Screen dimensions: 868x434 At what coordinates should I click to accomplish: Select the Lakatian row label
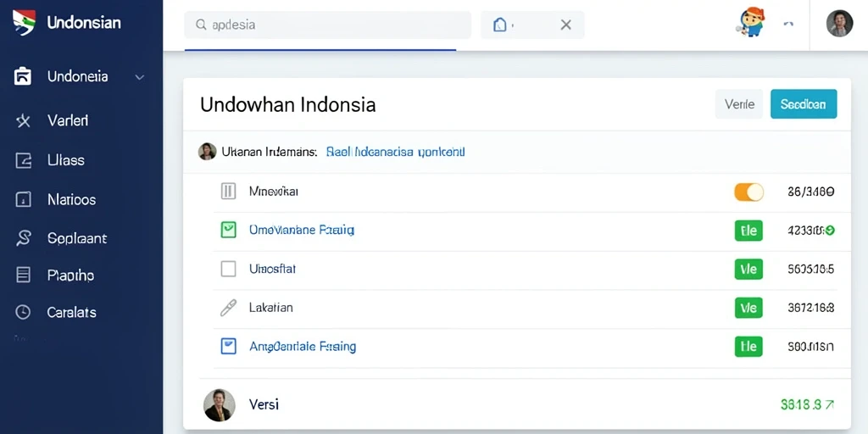point(270,308)
